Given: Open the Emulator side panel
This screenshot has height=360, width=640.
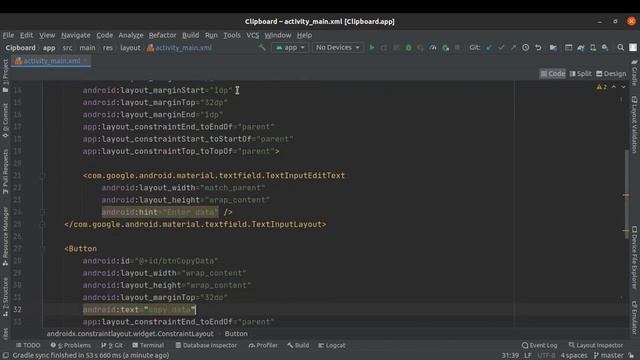Looking at the screenshot, I should (x=634, y=317).
